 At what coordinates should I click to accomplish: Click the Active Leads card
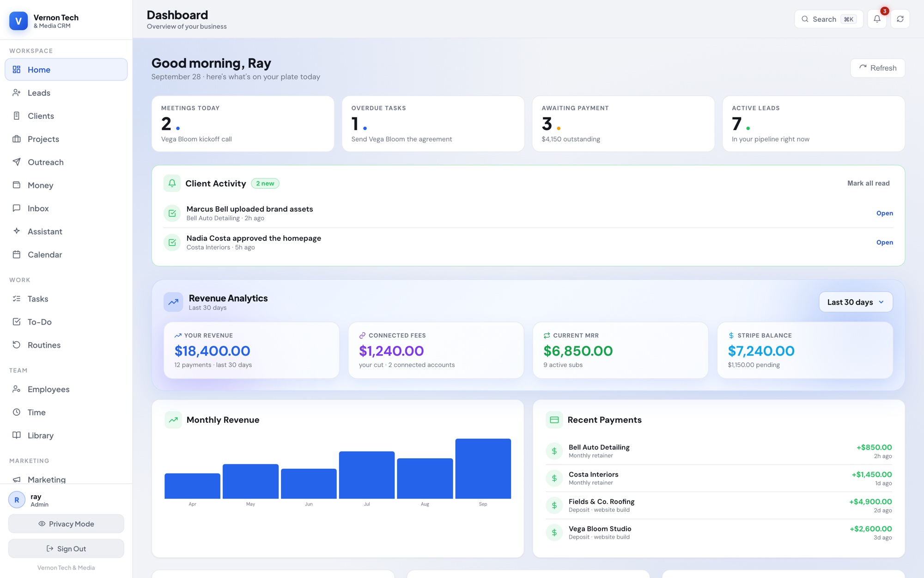pyautogui.click(x=813, y=123)
